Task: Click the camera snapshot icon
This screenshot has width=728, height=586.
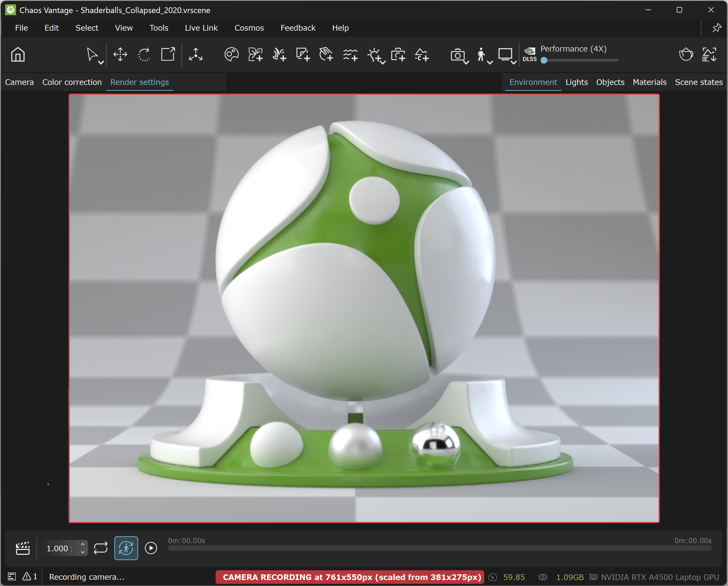Action: (x=458, y=54)
